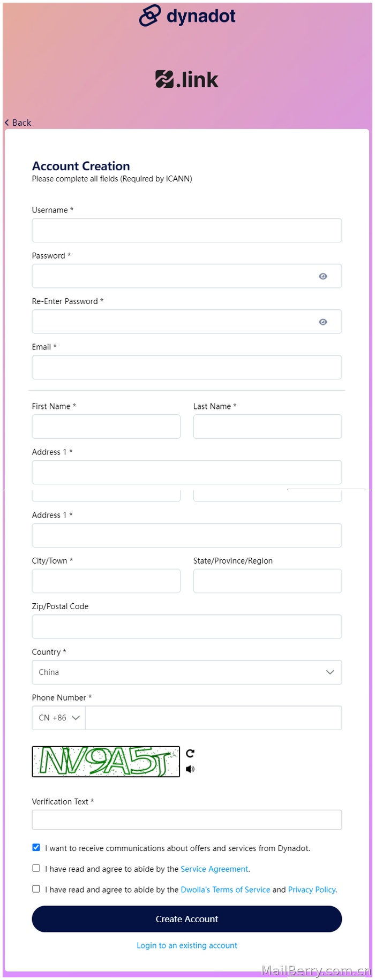Click the Verification Text input field
Screen dimensions: 375x980
(x=187, y=820)
